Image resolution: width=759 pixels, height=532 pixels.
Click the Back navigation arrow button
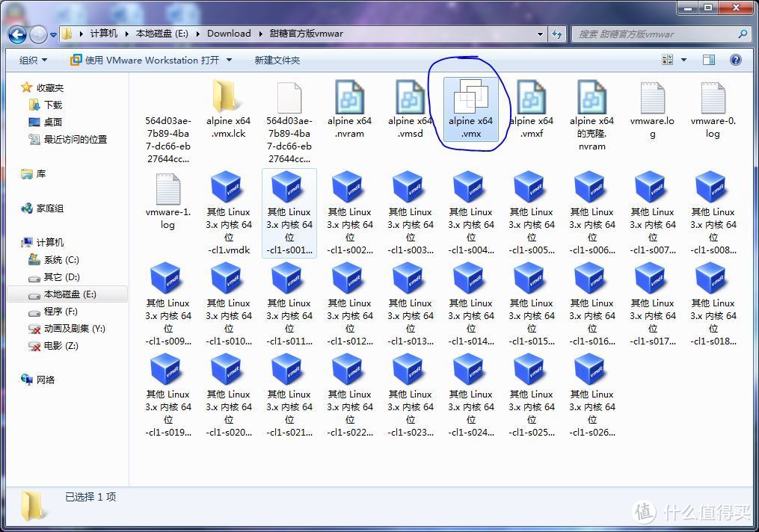(x=18, y=34)
